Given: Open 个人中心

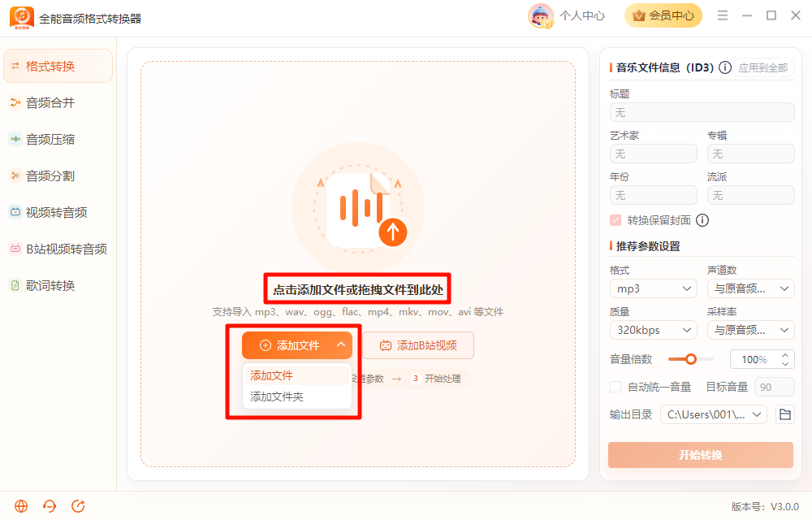Looking at the screenshot, I should [x=582, y=16].
